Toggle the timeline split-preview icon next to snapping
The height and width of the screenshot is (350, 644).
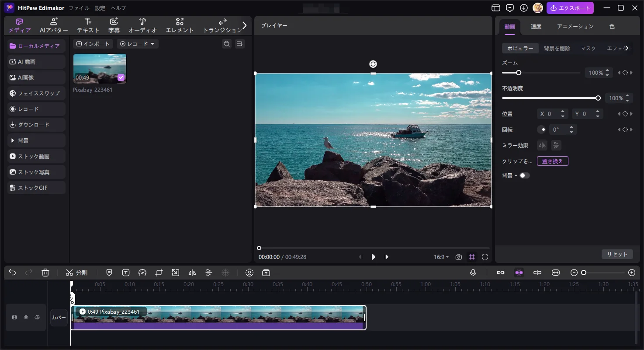click(x=537, y=273)
